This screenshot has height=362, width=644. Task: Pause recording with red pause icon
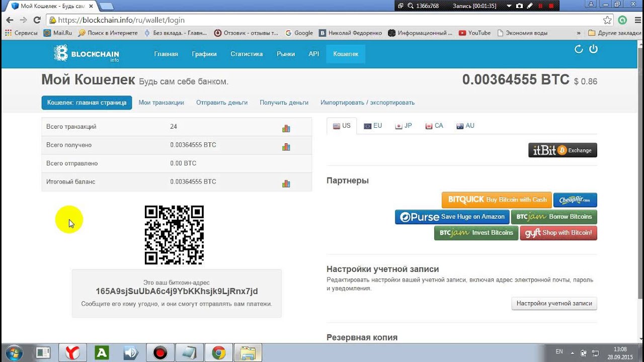tap(541, 6)
